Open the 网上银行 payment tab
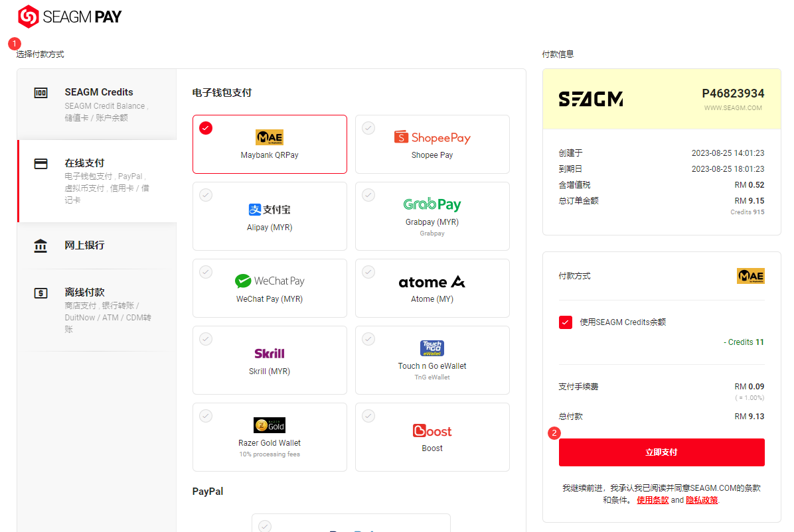 click(x=97, y=245)
